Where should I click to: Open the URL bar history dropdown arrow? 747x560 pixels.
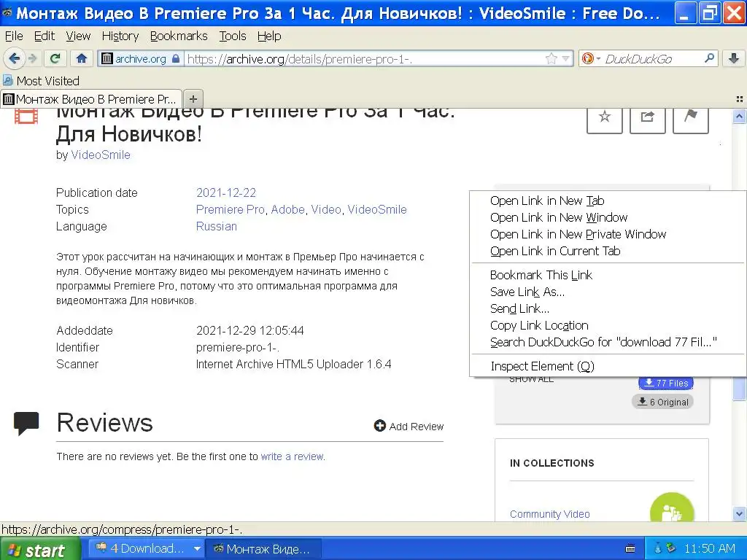click(565, 58)
